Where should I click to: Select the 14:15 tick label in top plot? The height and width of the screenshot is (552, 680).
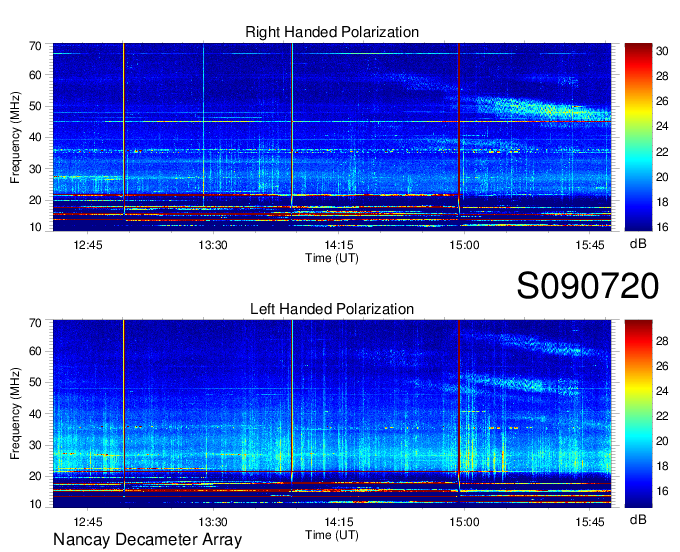coord(339,245)
